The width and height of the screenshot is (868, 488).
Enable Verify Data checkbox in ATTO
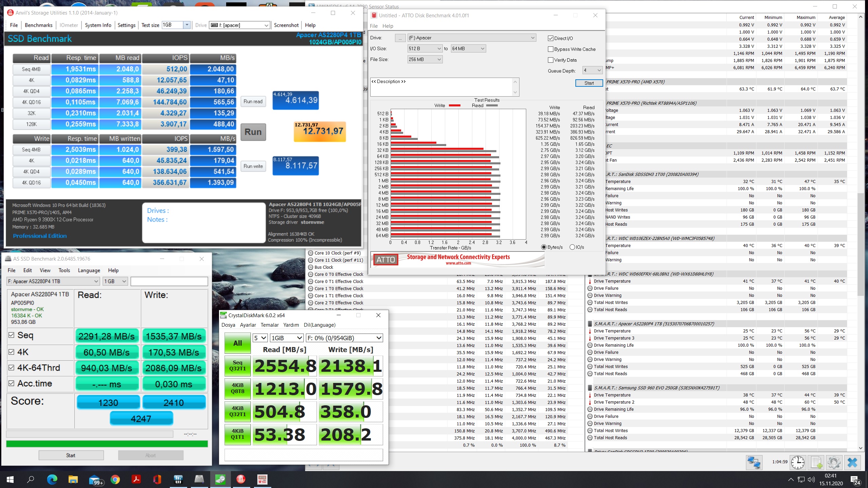[551, 60]
